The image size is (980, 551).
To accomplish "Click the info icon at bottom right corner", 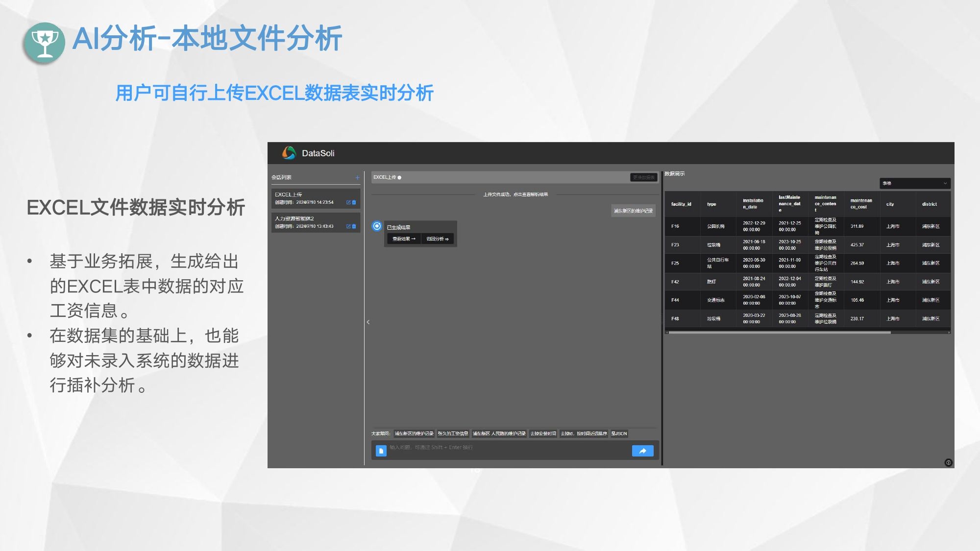I will [948, 462].
